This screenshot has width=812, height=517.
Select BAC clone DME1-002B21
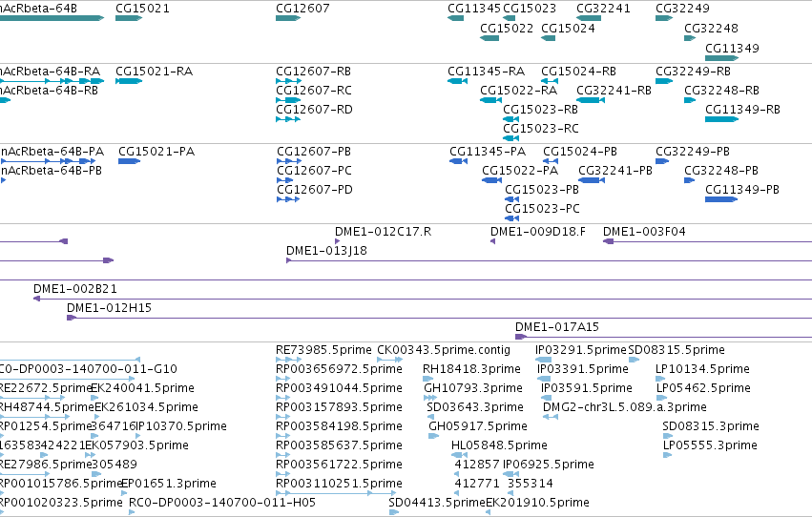pos(423,299)
